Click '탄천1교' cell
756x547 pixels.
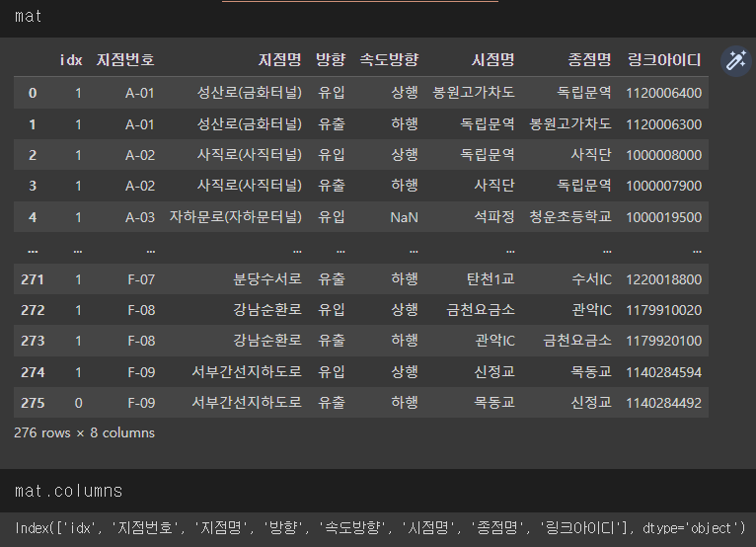point(491,279)
